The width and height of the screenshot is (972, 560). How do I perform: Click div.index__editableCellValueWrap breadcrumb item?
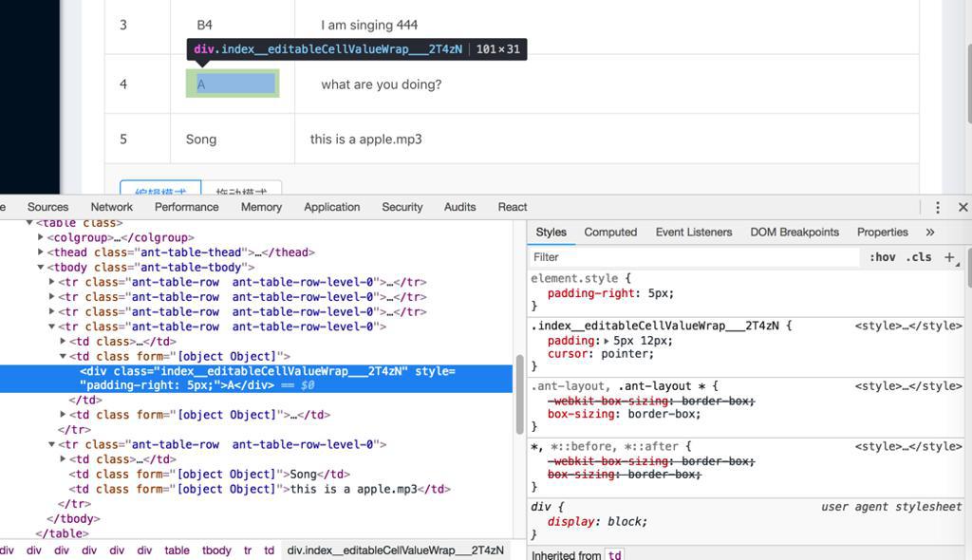pyautogui.click(x=396, y=551)
